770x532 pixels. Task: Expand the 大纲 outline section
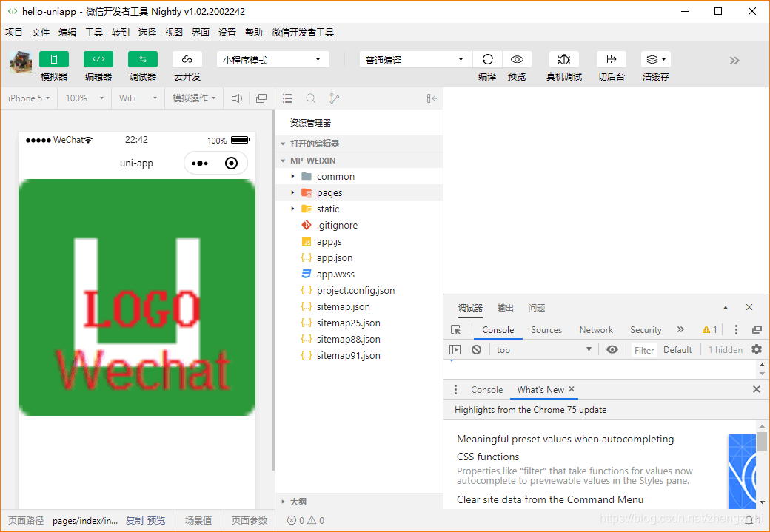coord(359,501)
